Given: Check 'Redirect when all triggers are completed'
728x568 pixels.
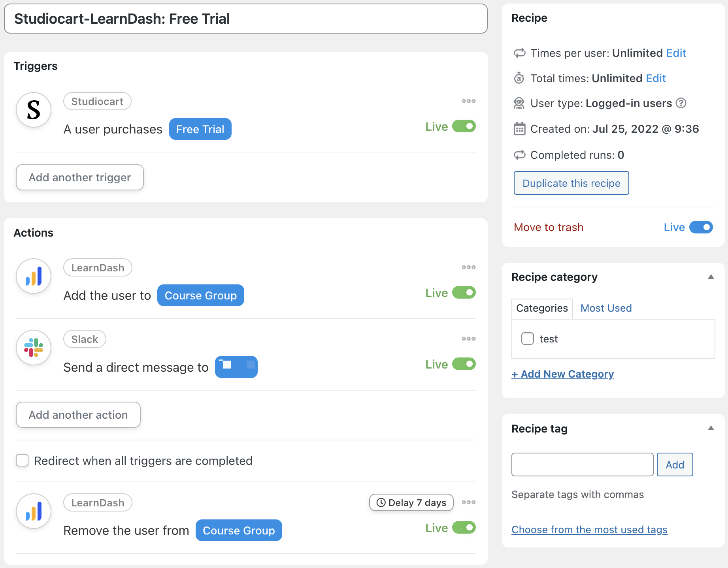Looking at the screenshot, I should coord(22,460).
